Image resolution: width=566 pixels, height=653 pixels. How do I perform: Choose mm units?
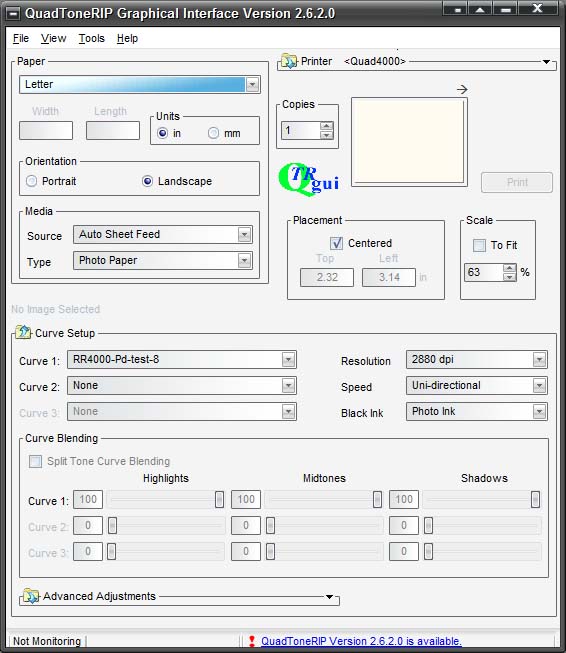[213, 133]
